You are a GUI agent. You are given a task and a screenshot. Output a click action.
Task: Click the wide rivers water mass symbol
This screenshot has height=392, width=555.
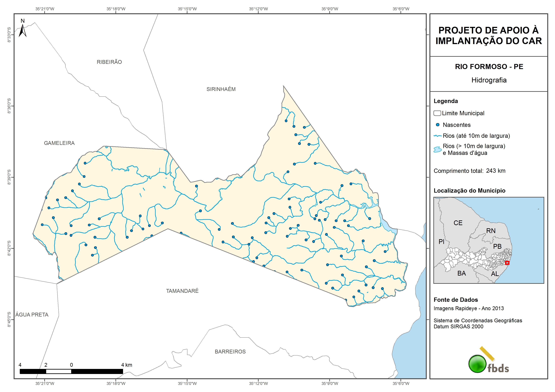tap(437, 149)
